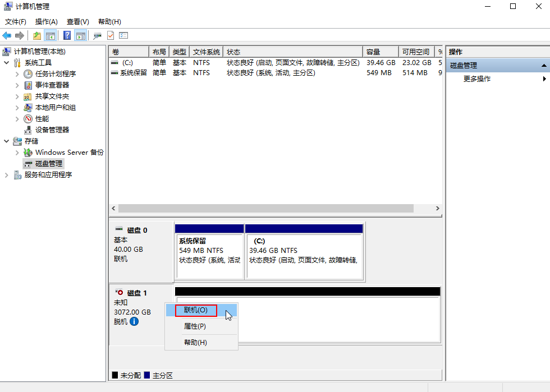Select the 系统保留 549 MB partition block
Screen dimensions: 550x392
point(210,251)
